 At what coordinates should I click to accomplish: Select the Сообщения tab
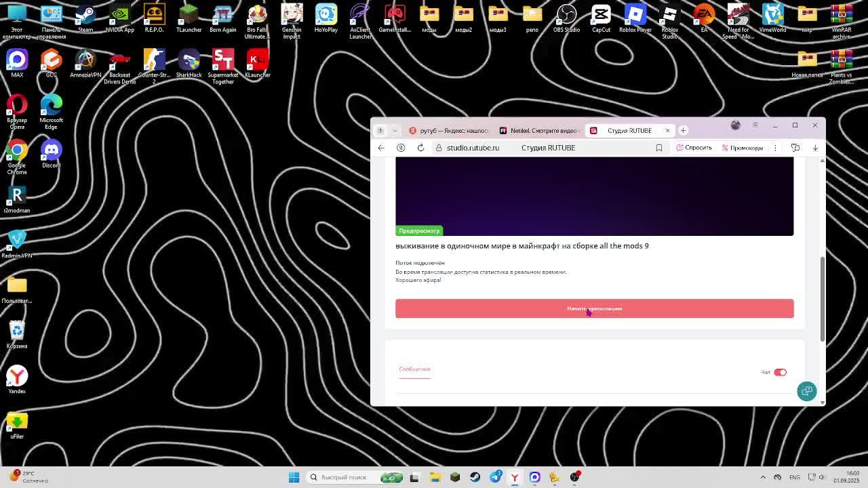[414, 369]
